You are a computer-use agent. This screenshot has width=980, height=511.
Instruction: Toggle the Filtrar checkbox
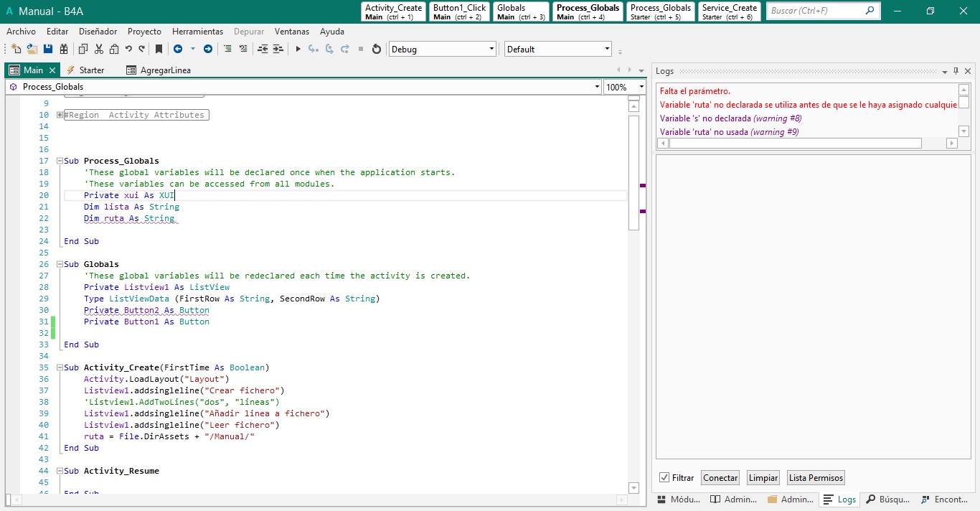tap(664, 478)
